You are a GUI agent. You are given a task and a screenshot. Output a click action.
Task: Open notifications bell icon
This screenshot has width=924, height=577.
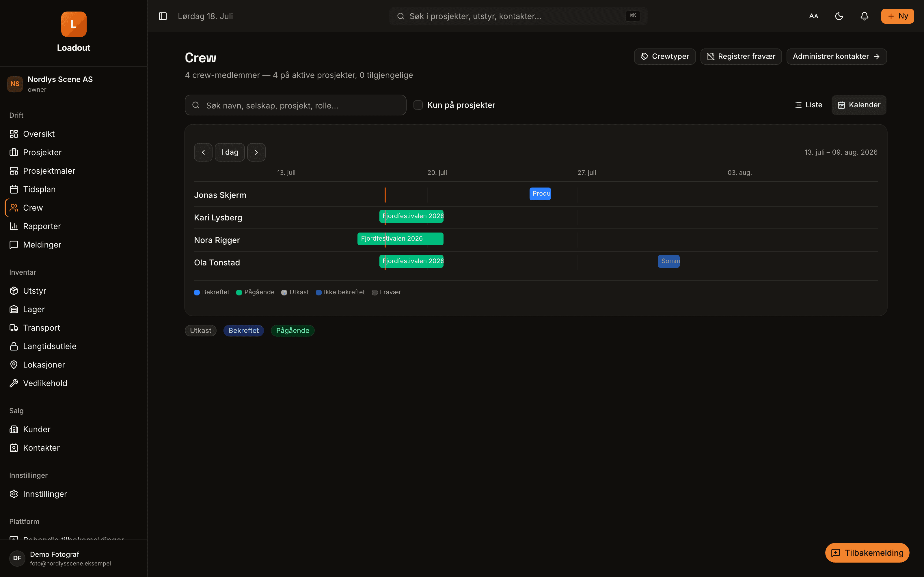coord(865,16)
